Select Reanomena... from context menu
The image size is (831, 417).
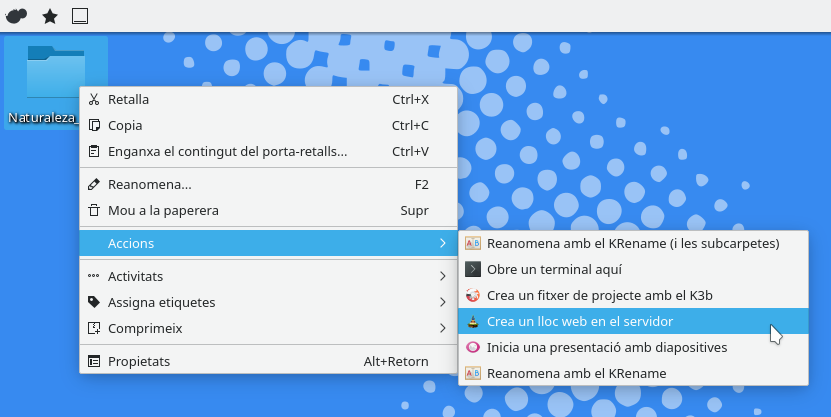150,185
